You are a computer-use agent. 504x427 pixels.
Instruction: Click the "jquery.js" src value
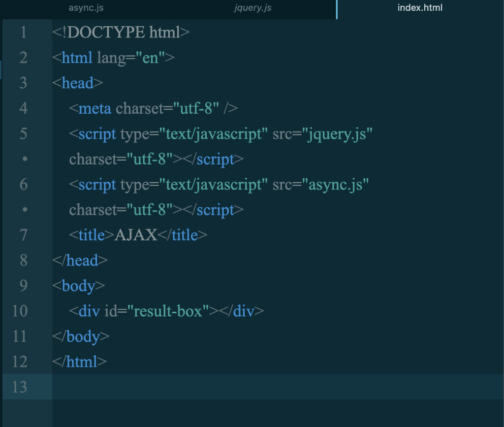click(x=337, y=134)
